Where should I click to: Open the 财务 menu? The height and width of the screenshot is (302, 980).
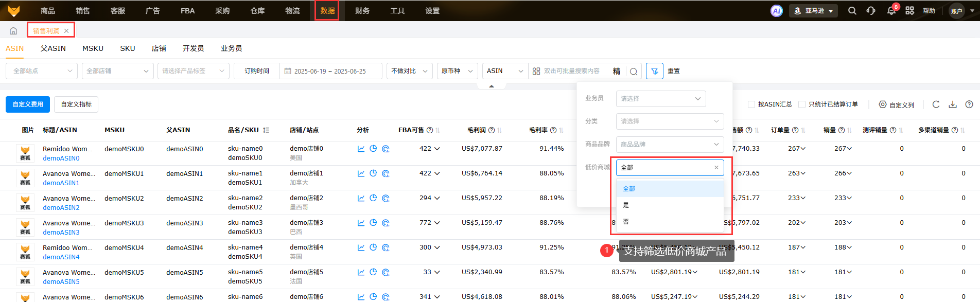click(x=362, y=11)
